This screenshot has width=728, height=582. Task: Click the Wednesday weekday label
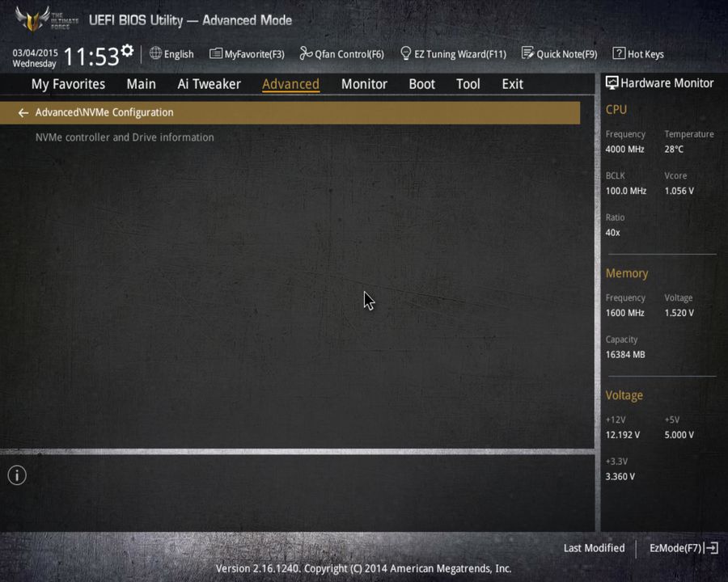[x=34, y=64]
